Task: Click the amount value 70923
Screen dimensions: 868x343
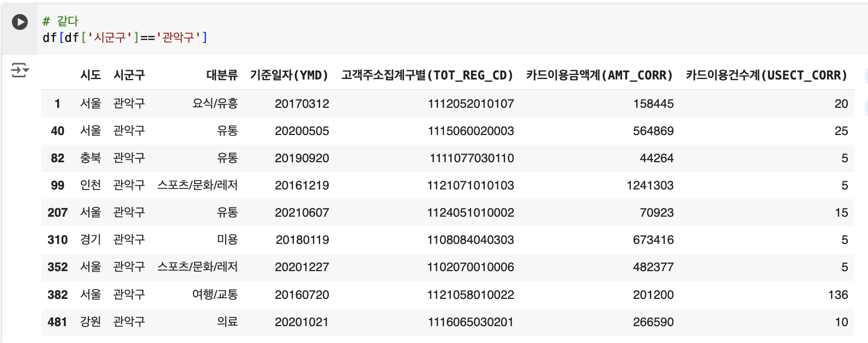Action: pos(657,212)
